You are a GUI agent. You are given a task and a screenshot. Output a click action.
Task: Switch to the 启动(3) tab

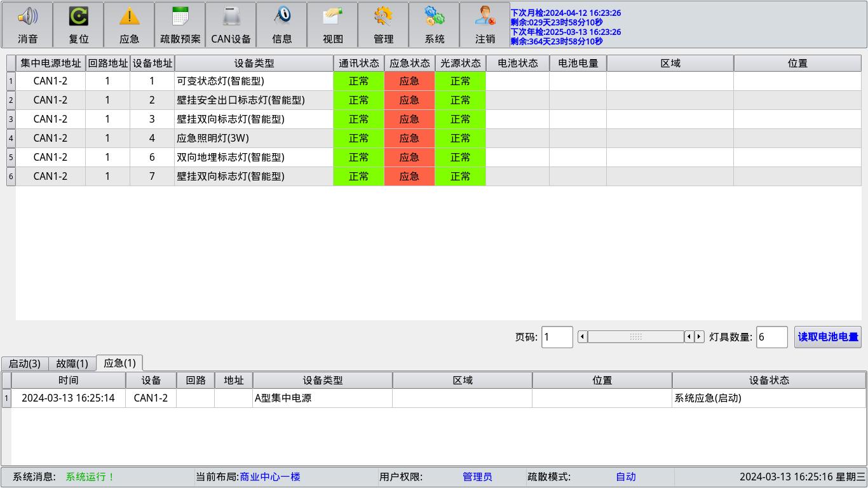click(25, 363)
